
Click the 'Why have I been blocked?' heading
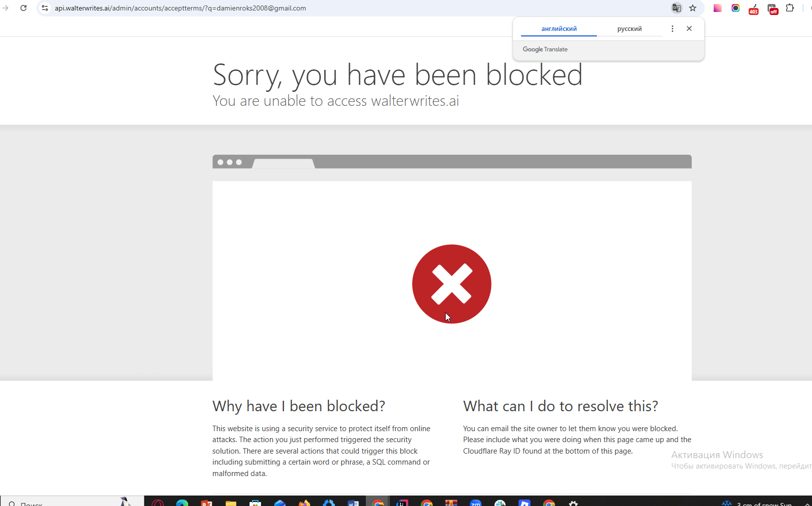pyautogui.click(x=298, y=406)
